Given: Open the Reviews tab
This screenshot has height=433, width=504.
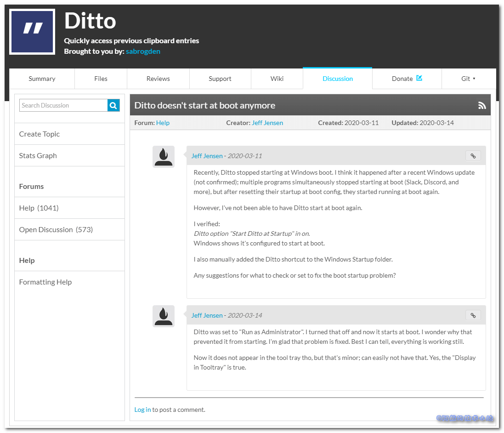Looking at the screenshot, I should click(158, 78).
